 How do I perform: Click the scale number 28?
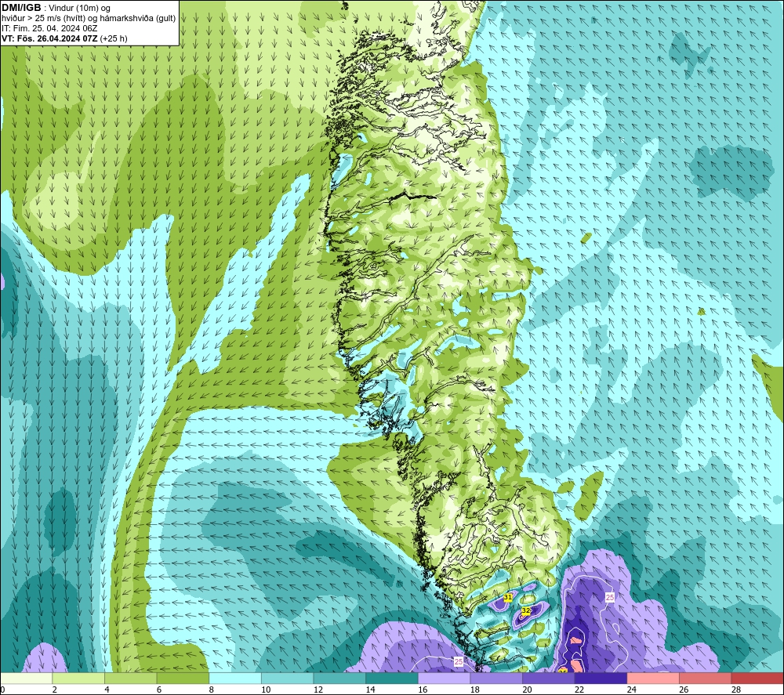point(736,690)
